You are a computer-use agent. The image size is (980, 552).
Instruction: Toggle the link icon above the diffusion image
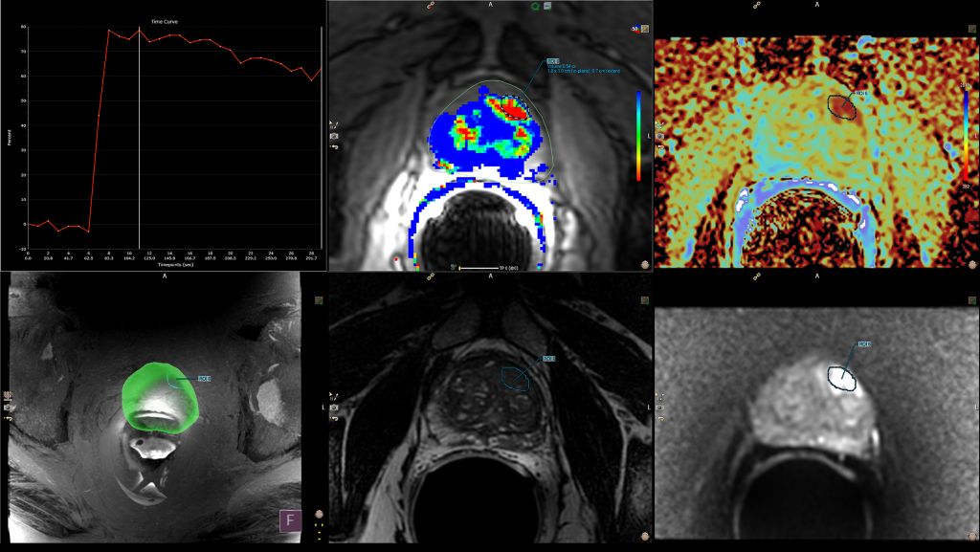757,276
